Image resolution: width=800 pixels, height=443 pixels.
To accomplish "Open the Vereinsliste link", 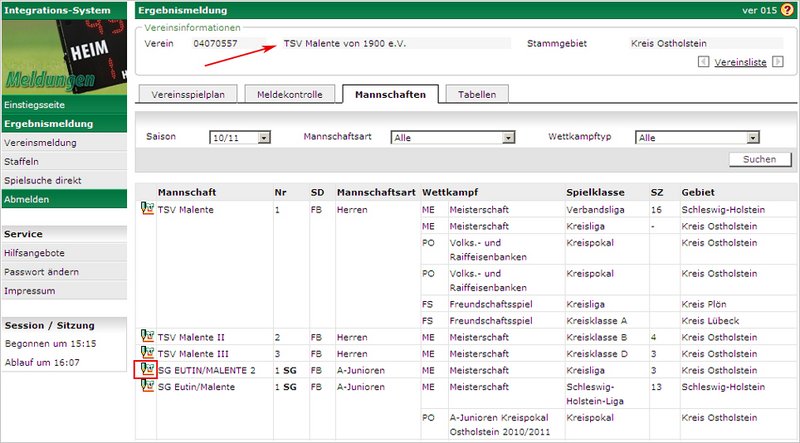I will coord(741,62).
